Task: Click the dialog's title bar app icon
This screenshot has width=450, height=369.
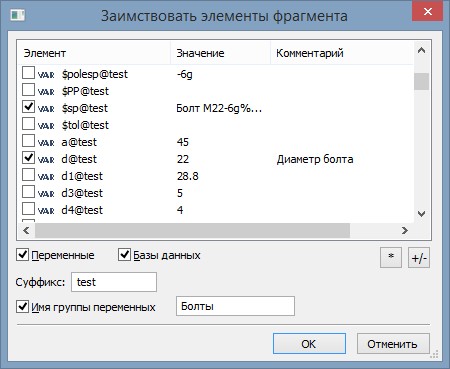Action: coord(17,15)
